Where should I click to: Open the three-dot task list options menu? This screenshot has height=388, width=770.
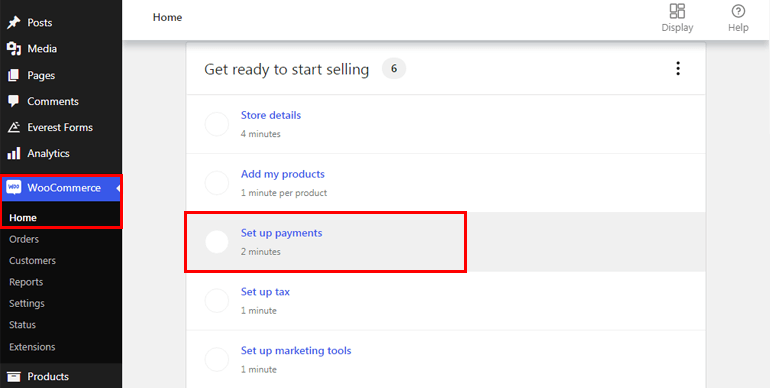[678, 68]
